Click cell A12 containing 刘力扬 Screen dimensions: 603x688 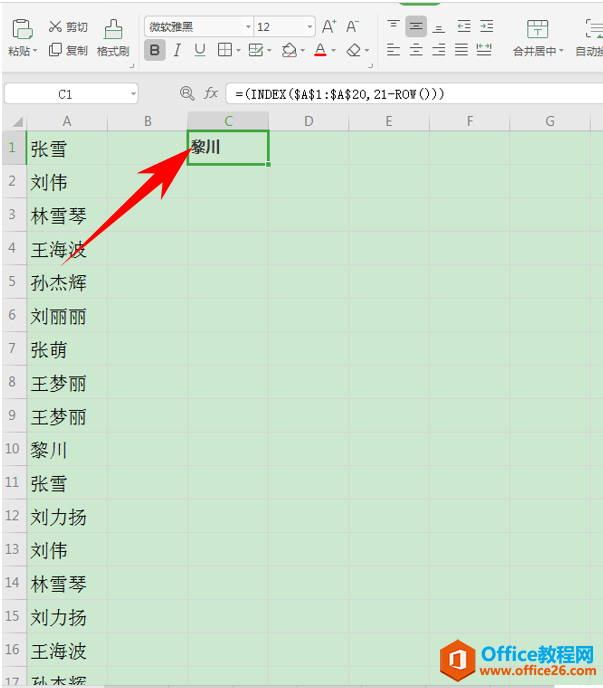click(x=67, y=516)
